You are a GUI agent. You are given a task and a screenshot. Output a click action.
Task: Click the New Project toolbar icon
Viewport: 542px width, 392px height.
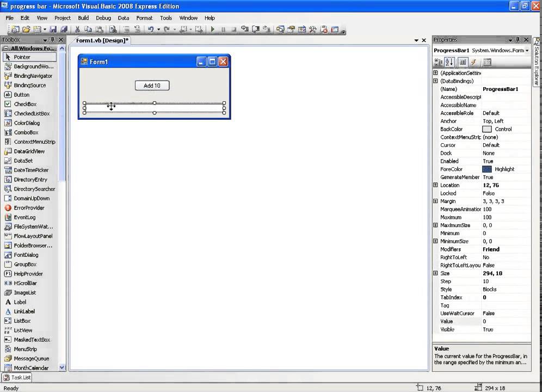(16, 29)
